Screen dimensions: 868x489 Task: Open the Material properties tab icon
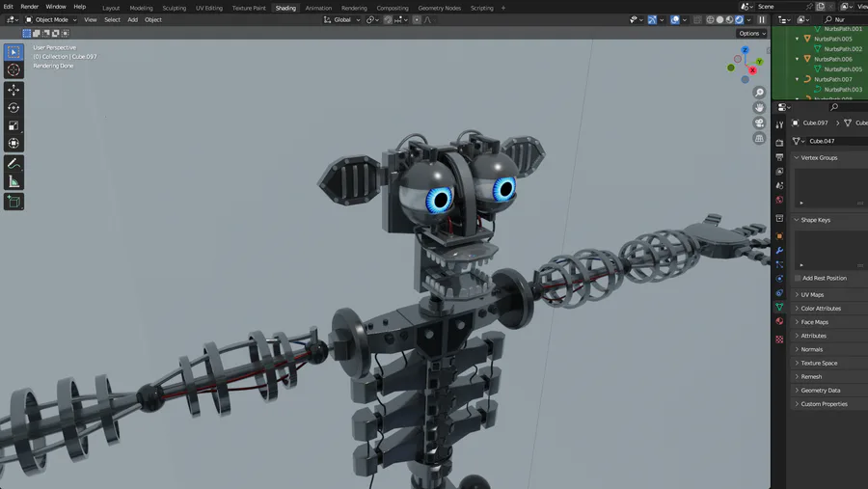[x=779, y=321]
